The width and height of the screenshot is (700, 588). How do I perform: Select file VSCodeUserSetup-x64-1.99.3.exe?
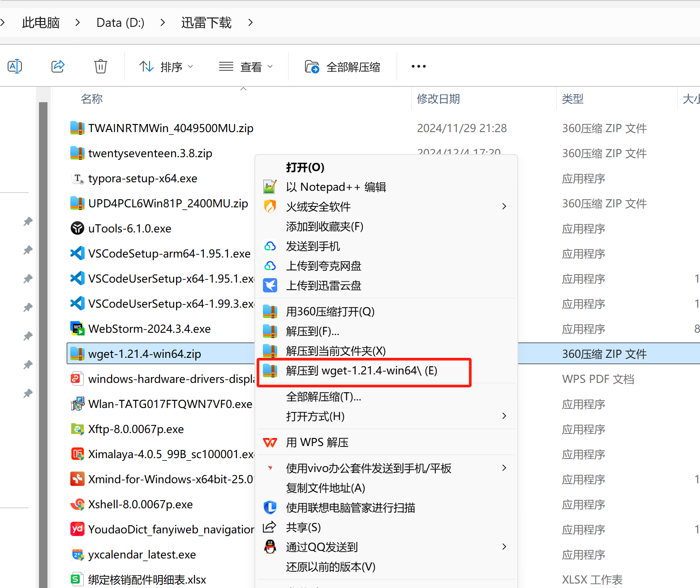coord(171,304)
